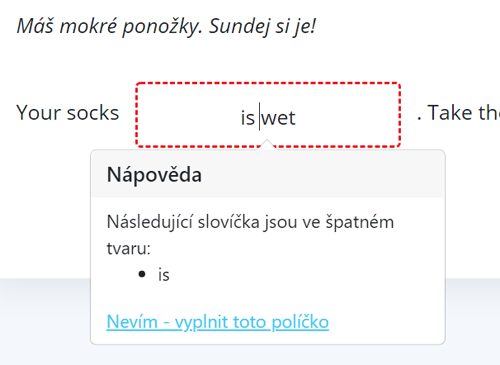Click the gray page area beside the popover

point(45,320)
